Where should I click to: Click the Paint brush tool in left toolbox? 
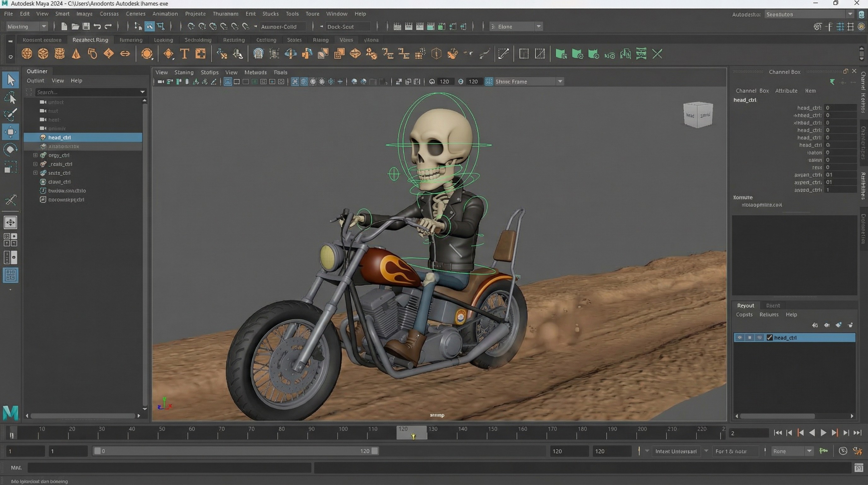(10, 114)
